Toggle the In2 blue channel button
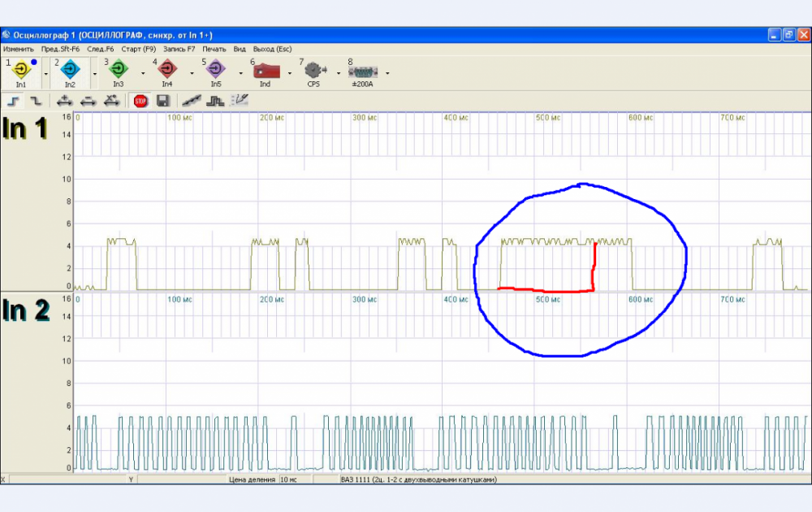Viewport: 812px width, 512px height. pyautogui.click(x=70, y=71)
